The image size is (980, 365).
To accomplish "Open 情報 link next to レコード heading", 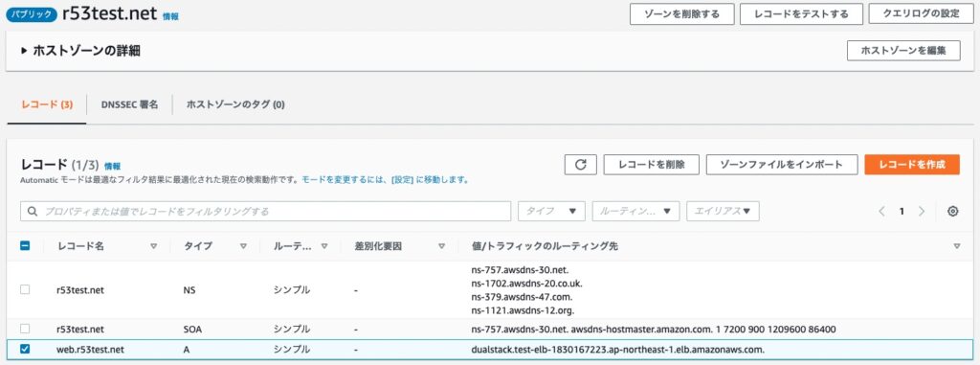I will click(x=113, y=166).
